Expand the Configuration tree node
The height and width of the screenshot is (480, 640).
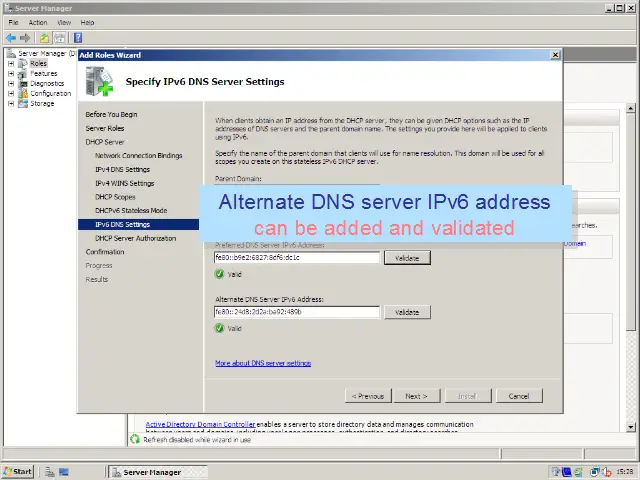tap(11, 93)
